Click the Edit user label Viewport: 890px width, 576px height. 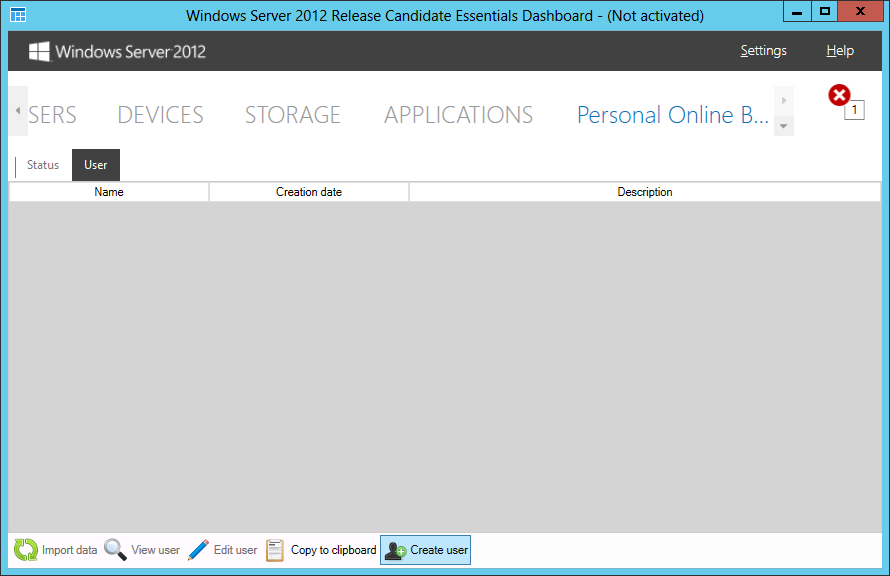click(236, 550)
